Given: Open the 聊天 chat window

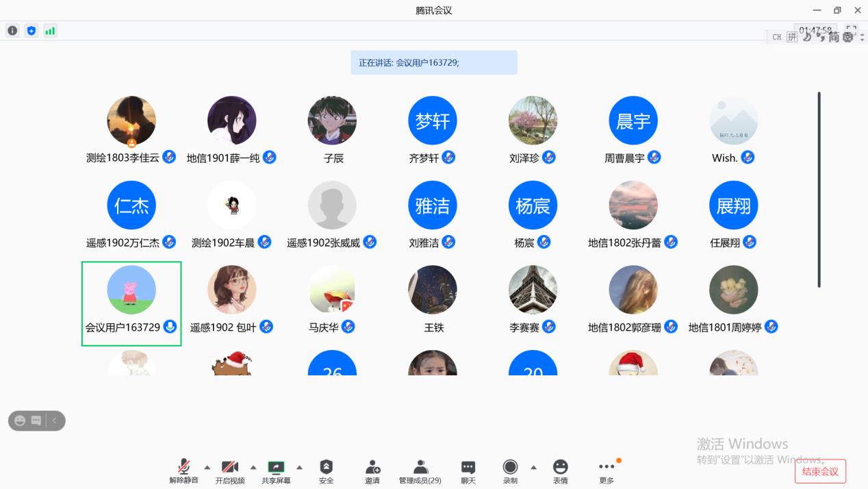Looking at the screenshot, I should coord(468,468).
